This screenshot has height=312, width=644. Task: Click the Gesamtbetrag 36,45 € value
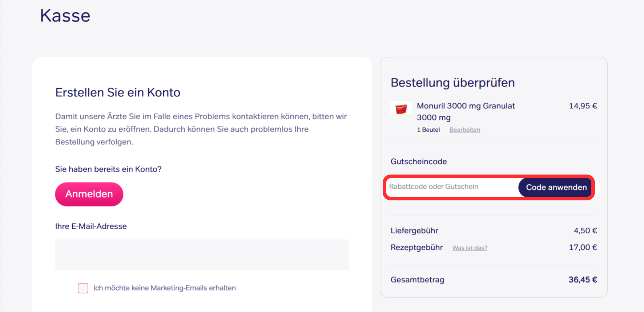(x=583, y=280)
